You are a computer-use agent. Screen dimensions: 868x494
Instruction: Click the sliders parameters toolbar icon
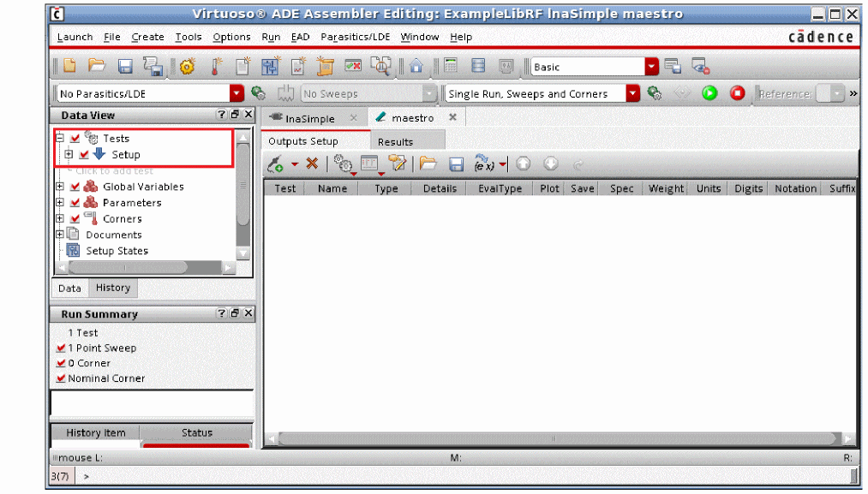pyautogui.click(x=271, y=67)
